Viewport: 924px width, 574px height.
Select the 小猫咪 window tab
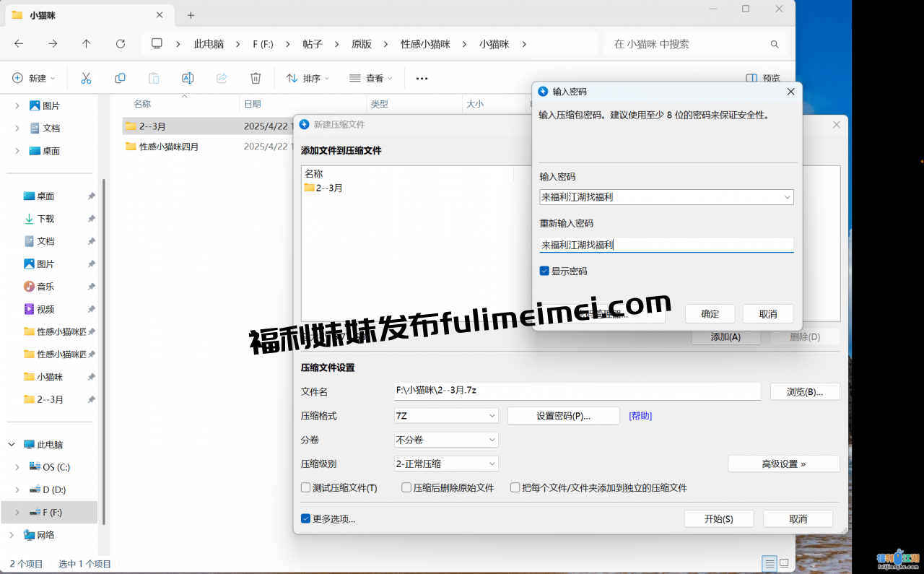click(x=88, y=15)
